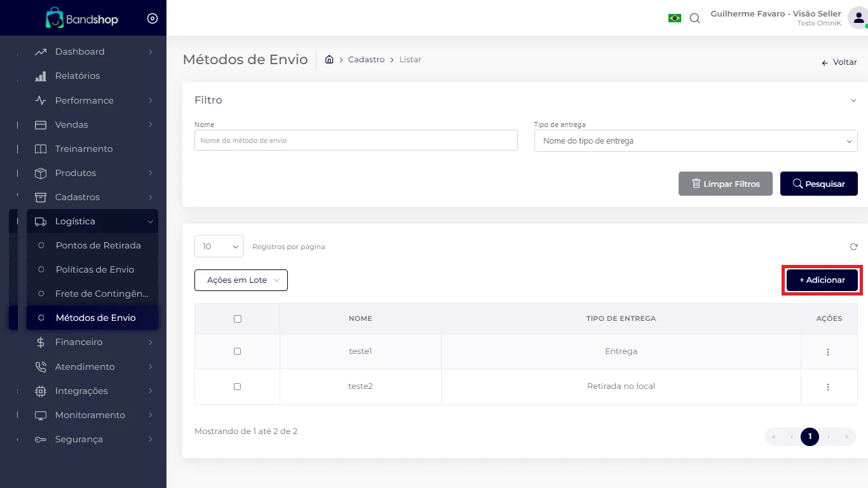Check the teste2 row checkbox
868x488 pixels.
pos(238,386)
